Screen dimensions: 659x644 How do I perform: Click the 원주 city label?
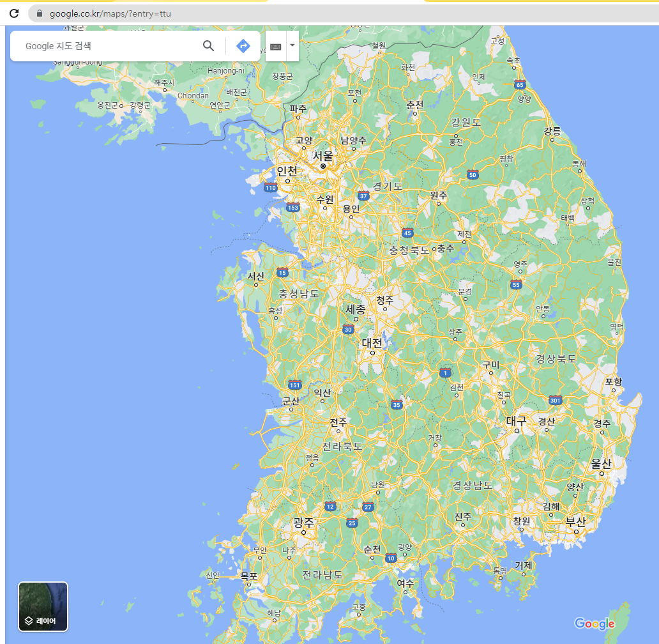coord(438,195)
